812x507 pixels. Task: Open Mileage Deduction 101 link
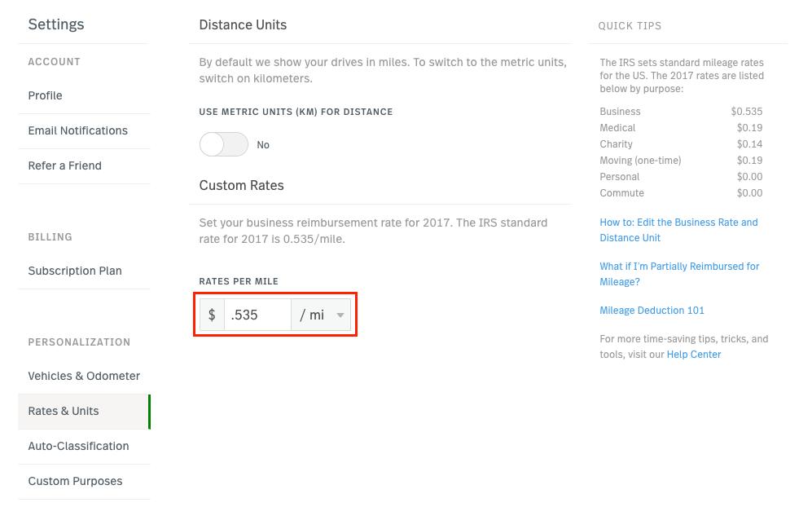652,311
